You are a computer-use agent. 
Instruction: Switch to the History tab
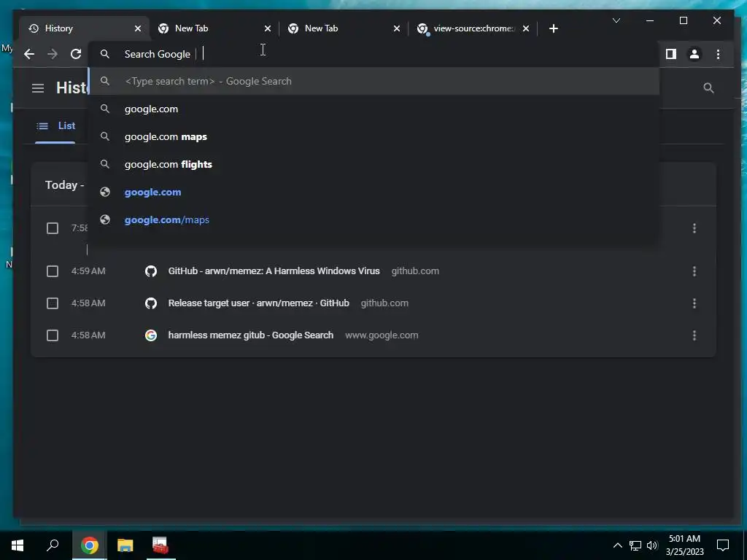tap(85, 28)
